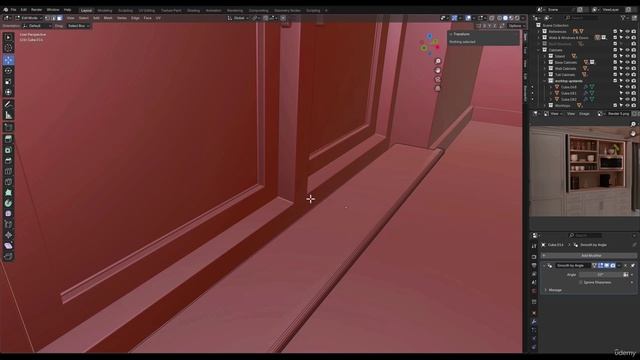Toggle modifier render visibility
Viewport: 640px width, 360px height.
pyautogui.click(x=613, y=266)
